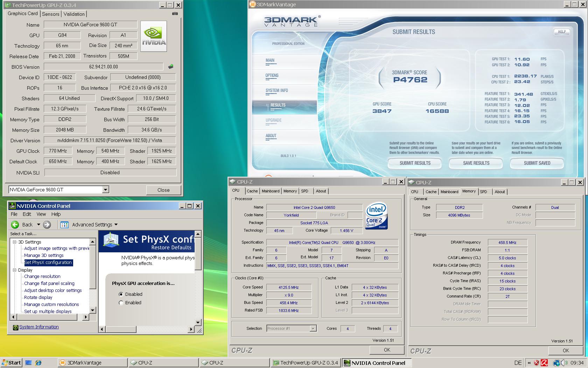Click the DE language indicator in tray
Screen dimensions: 588x368
518,363
